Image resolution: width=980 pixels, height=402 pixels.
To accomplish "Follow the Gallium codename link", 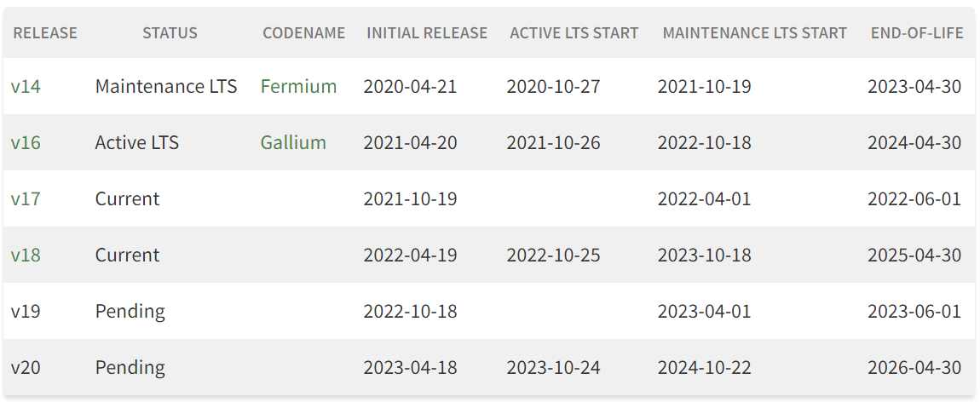I will pos(293,142).
